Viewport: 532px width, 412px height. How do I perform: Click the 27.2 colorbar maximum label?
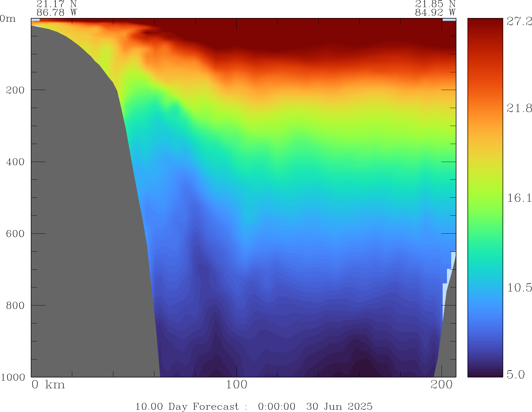519,21
